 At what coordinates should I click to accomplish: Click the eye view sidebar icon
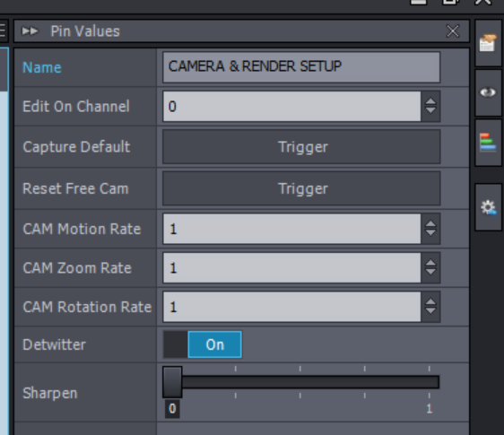488,92
